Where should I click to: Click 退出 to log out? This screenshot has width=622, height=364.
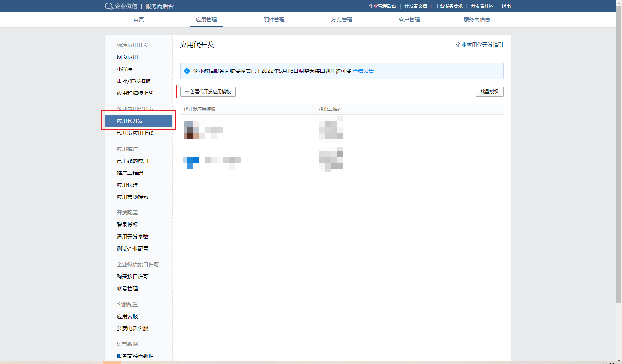[x=506, y=6]
